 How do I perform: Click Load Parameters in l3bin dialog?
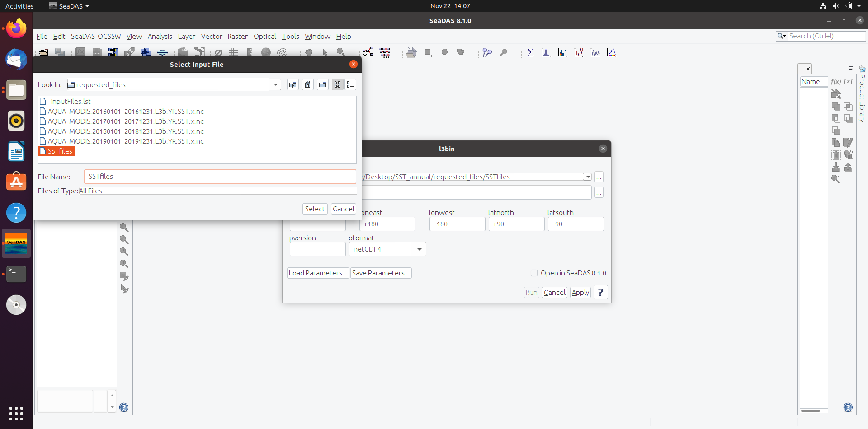[x=318, y=273]
